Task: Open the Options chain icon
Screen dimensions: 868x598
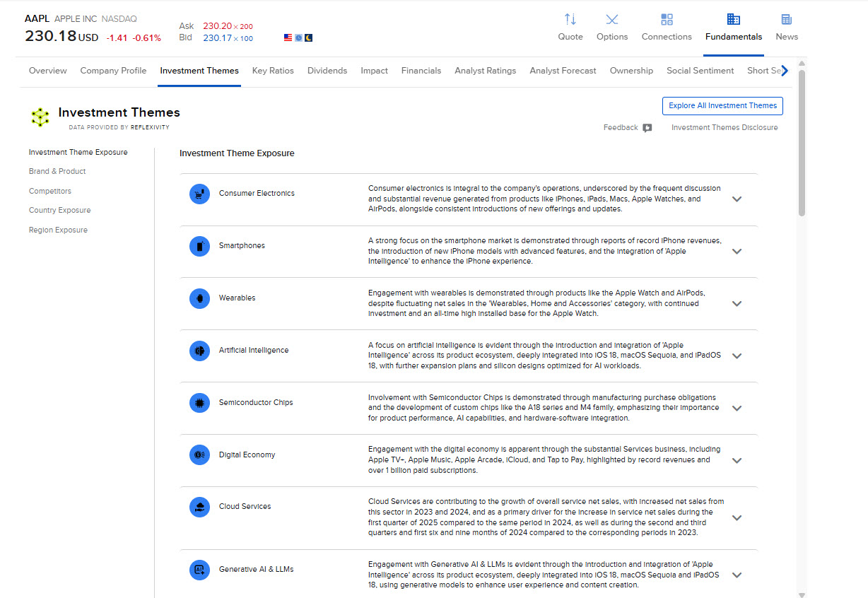Action: [611, 20]
